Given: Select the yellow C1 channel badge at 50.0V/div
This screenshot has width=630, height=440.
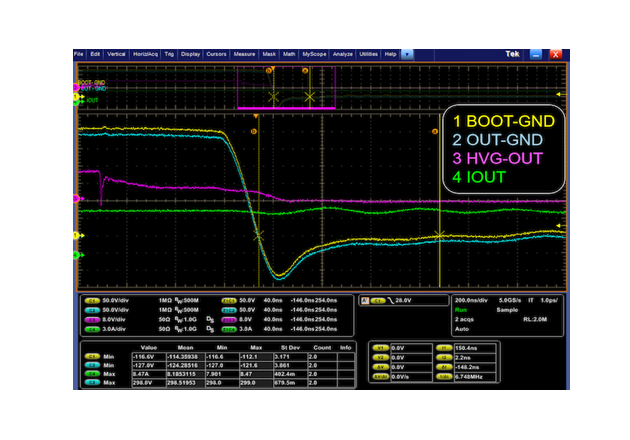Looking at the screenshot, I should 92,301.
